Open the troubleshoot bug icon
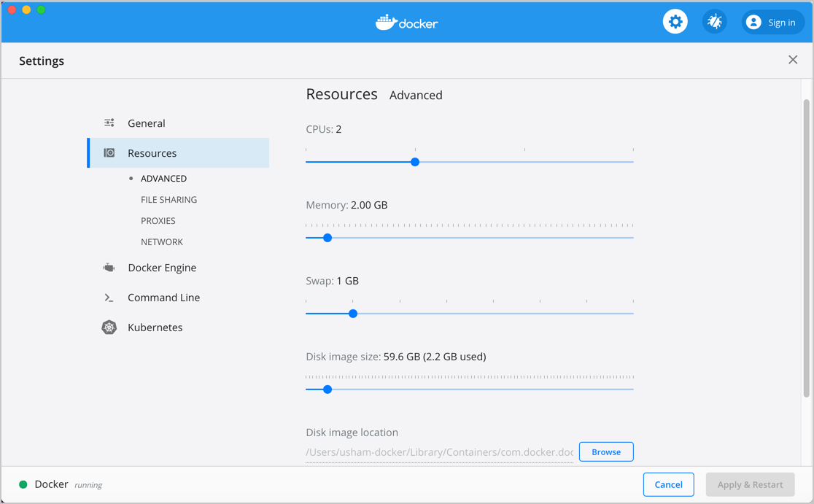Screen dimensions: 814x504 (x=714, y=21)
